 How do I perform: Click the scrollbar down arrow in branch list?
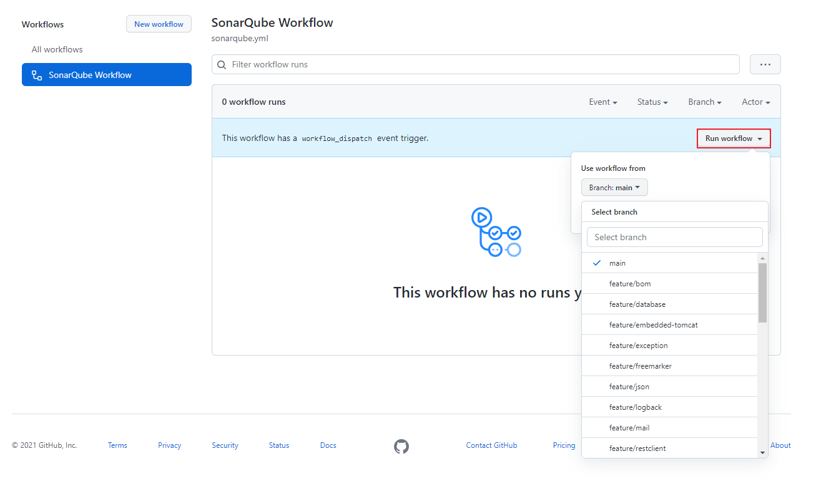pyautogui.click(x=762, y=452)
